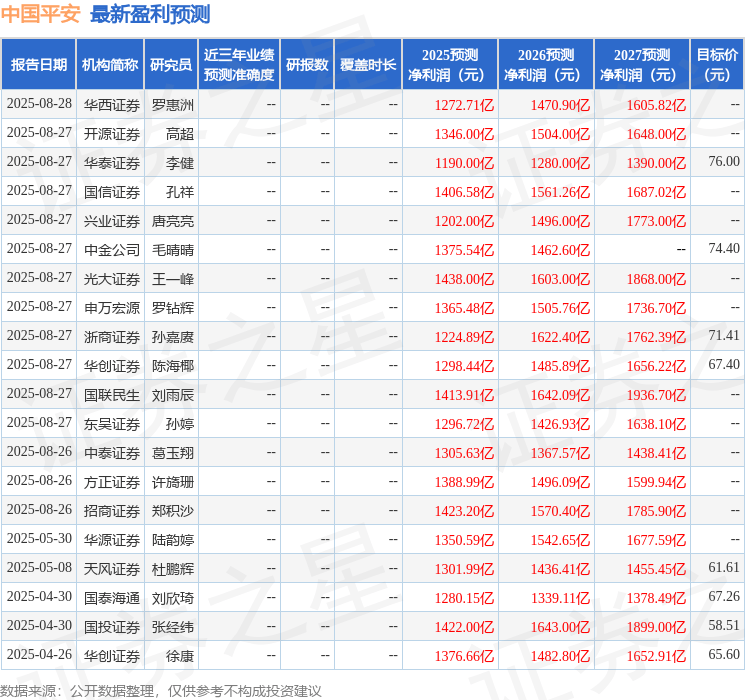Select the 机构简称 column header
The height and width of the screenshot is (700, 745).
[x=110, y=65]
